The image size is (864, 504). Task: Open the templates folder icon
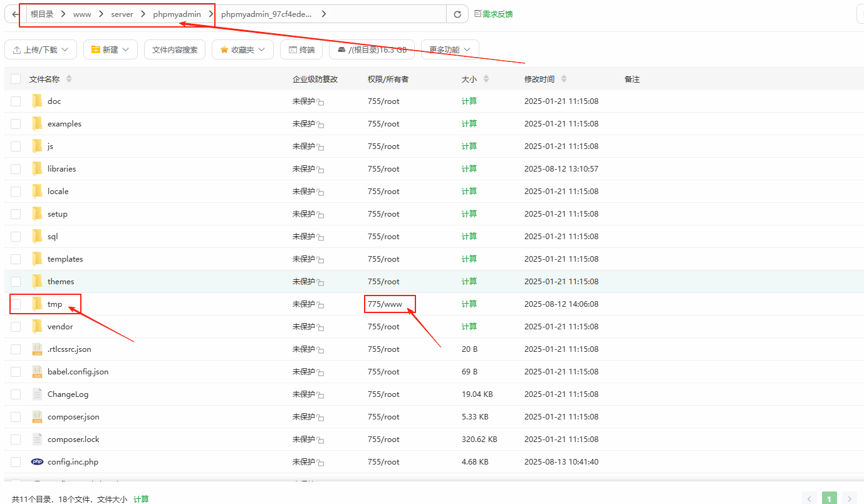(x=37, y=259)
